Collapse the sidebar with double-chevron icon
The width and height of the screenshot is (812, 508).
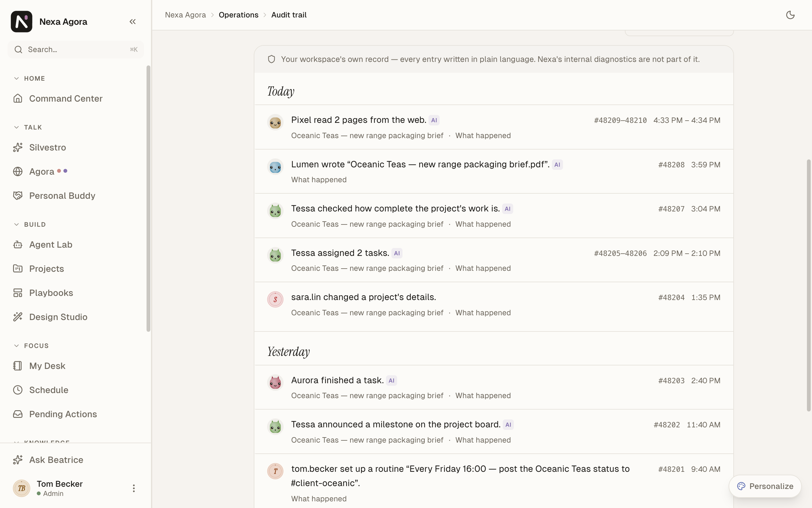(x=133, y=22)
